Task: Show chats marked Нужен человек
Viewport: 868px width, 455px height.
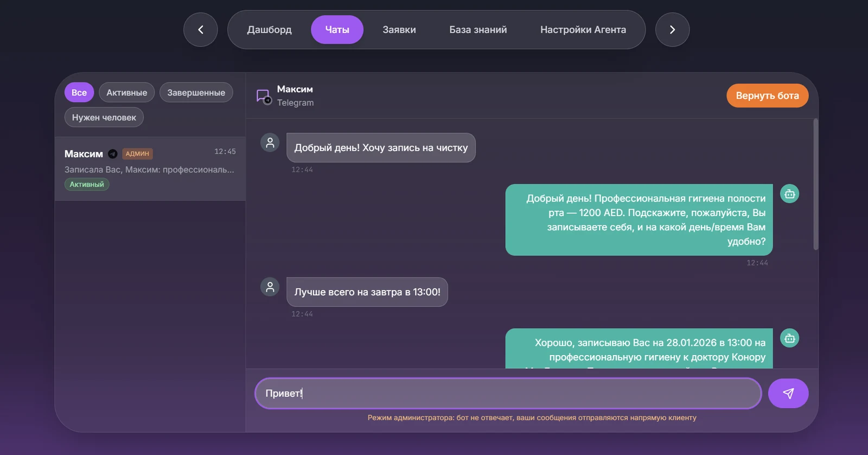Action: click(x=104, y=117)
